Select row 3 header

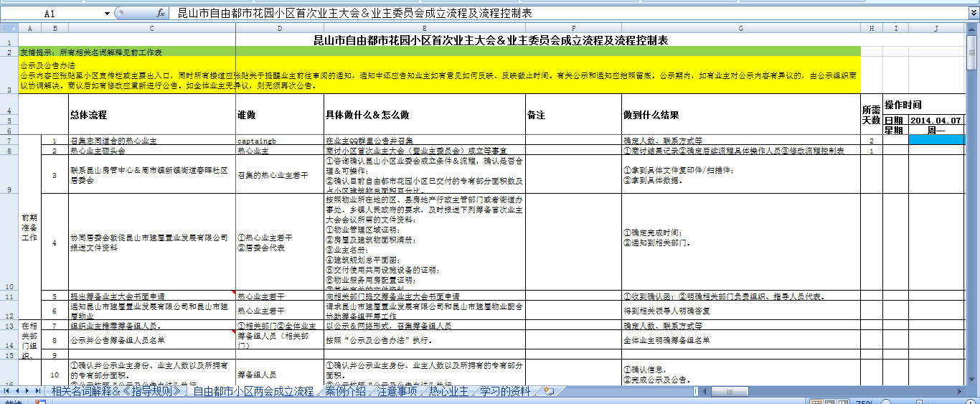(x=9, y=76)
